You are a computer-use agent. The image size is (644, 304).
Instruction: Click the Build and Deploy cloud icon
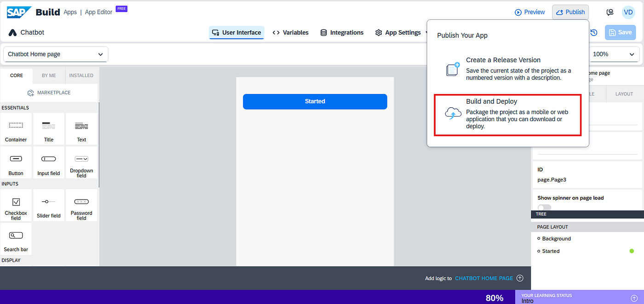[453, 113]
